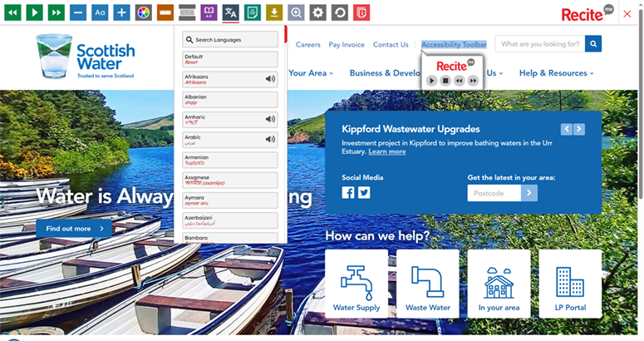Open the Recite toolbar settings gear

(x=317, y=12)
